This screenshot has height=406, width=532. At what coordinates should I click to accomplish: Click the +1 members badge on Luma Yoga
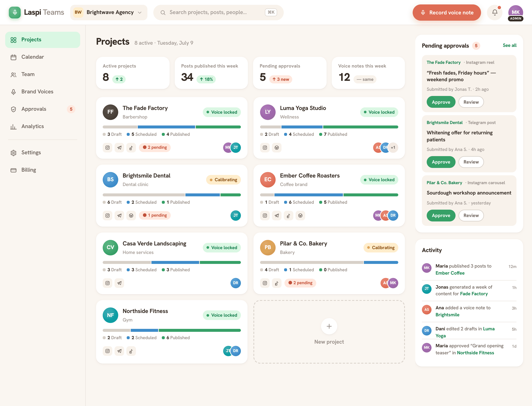[x=393, y=147]
